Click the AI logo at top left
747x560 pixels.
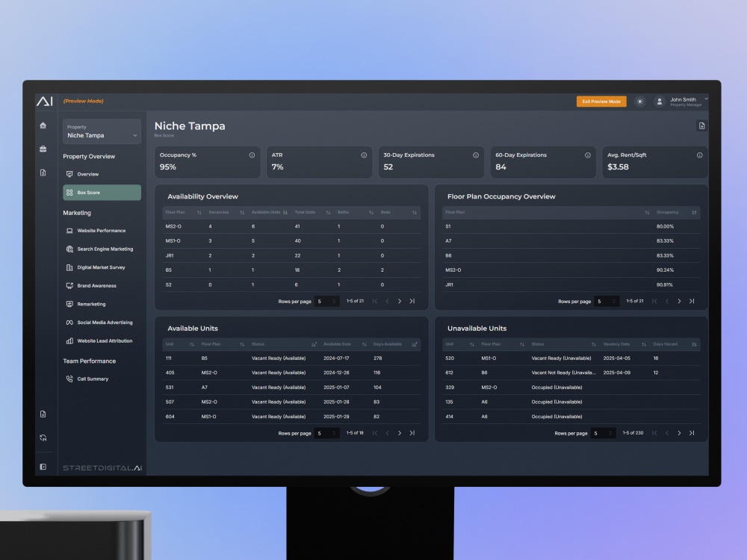[x=45, y=101]
